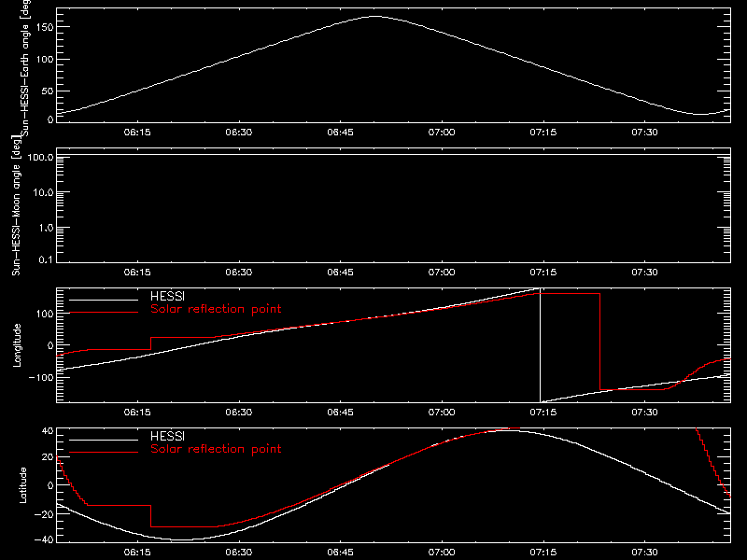Screen dimensions: 747x560
Task: Click 07:00 label under Latitude plot
Action: click(x=442, y=552)
